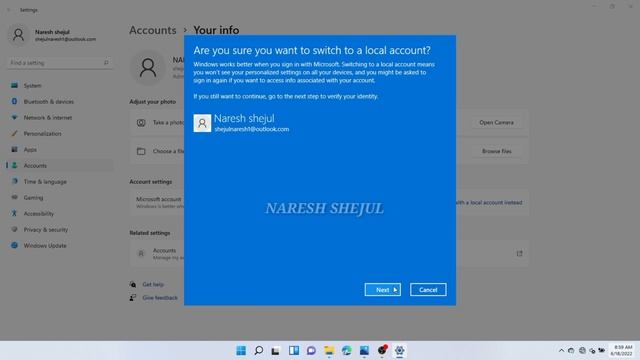Go to Network & internet settings
640x360 pixels.
[60, 118]
